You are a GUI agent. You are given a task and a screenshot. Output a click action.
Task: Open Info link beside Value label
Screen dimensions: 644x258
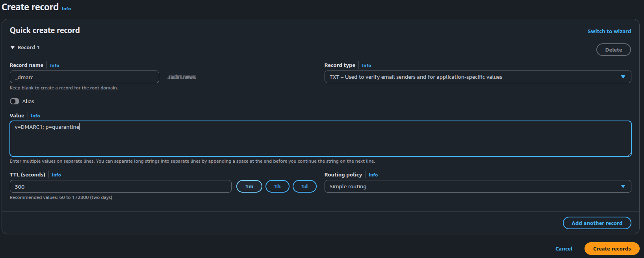pos(35,116)
